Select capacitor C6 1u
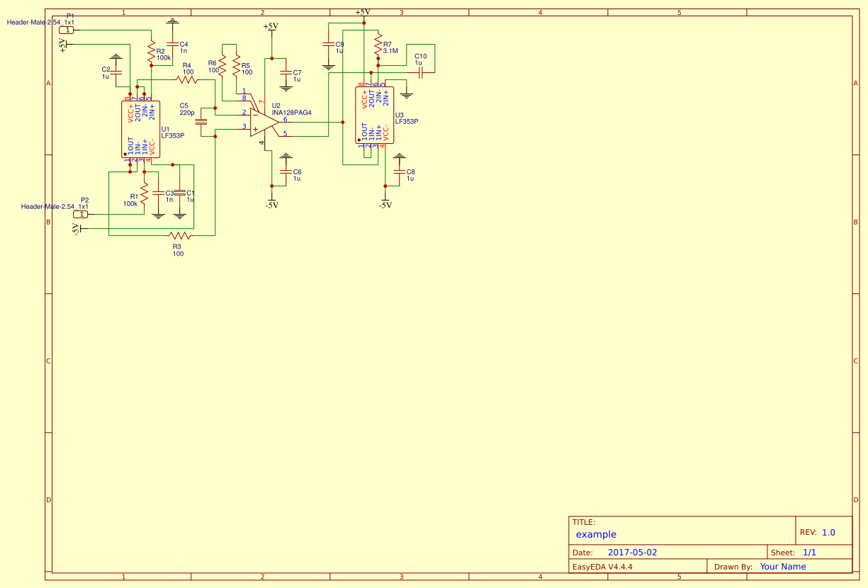 (x=286, y=171)
